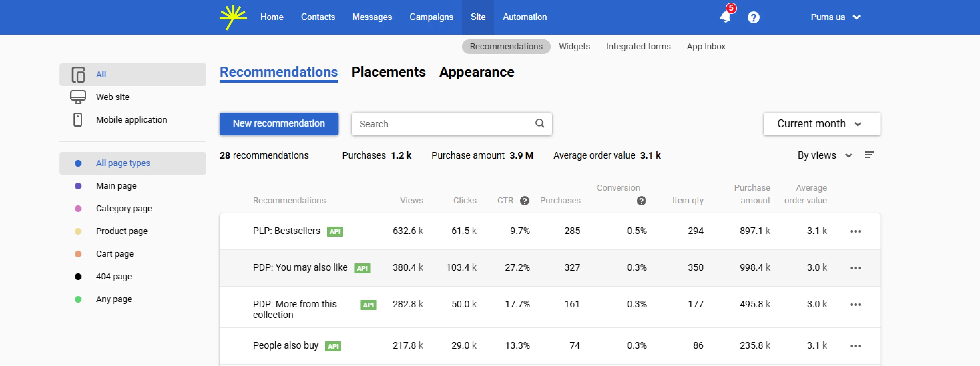Screen dimensions: 980x366
Task: Expand the Current month period dropdown
Action: (822, 124)
